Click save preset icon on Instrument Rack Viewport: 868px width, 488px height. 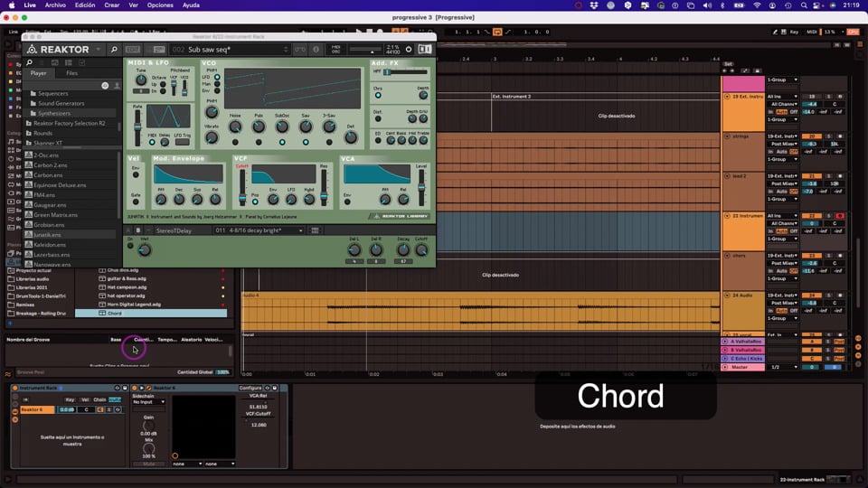coord(125,388)
